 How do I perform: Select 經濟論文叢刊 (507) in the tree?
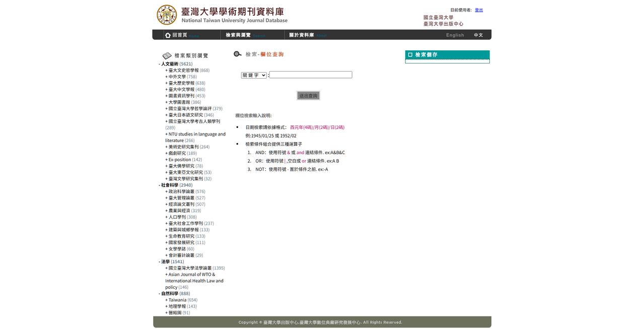(x=185, y=204)
